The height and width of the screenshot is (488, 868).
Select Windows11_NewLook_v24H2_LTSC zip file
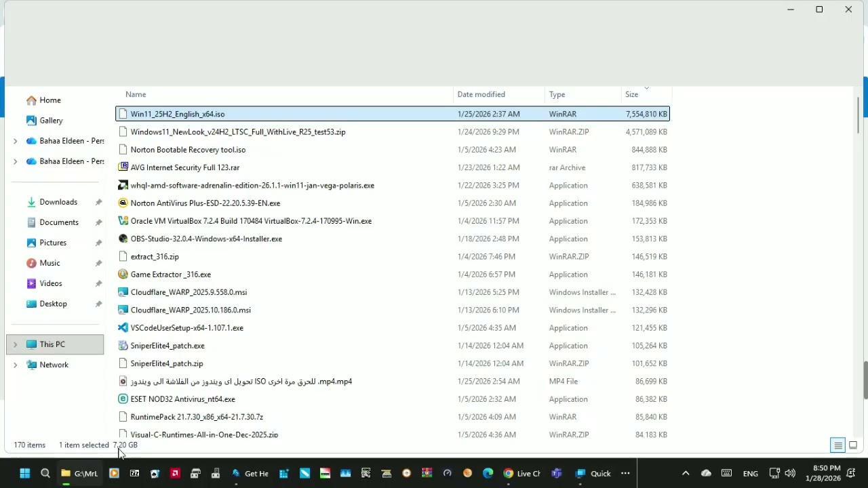point(392,131)
